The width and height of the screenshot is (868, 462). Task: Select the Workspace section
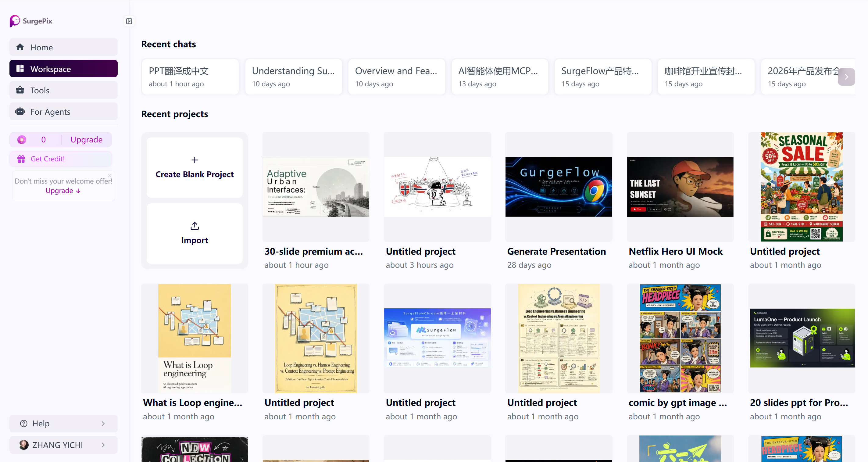tap(63, 68)
